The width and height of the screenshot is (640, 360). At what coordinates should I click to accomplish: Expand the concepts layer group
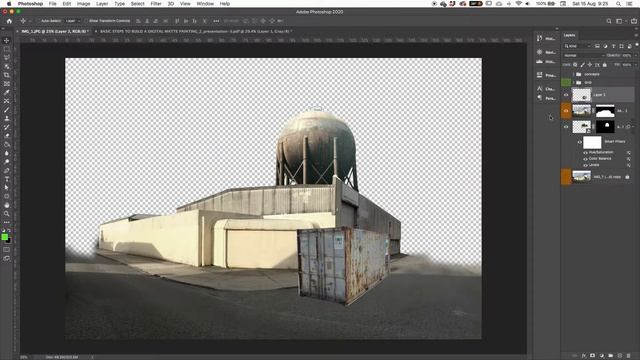click(573, 74)
